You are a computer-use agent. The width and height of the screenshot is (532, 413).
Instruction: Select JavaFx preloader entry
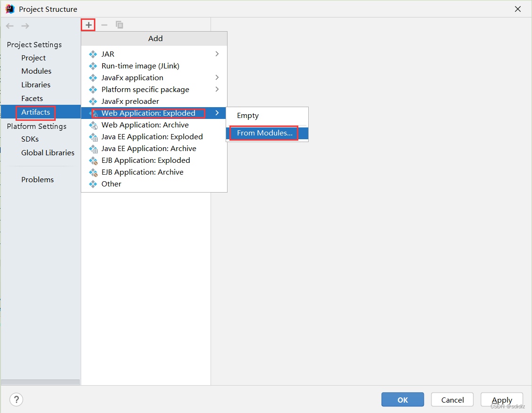click(x=154, y=101)
